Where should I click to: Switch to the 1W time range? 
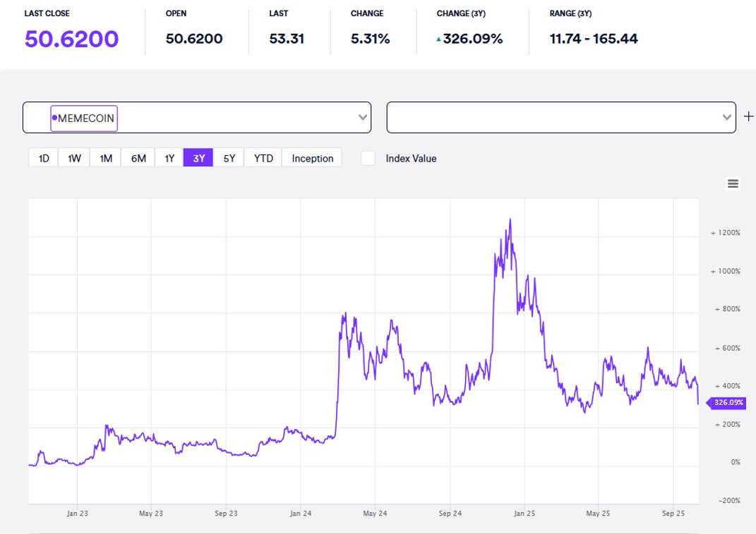[74, 158]
